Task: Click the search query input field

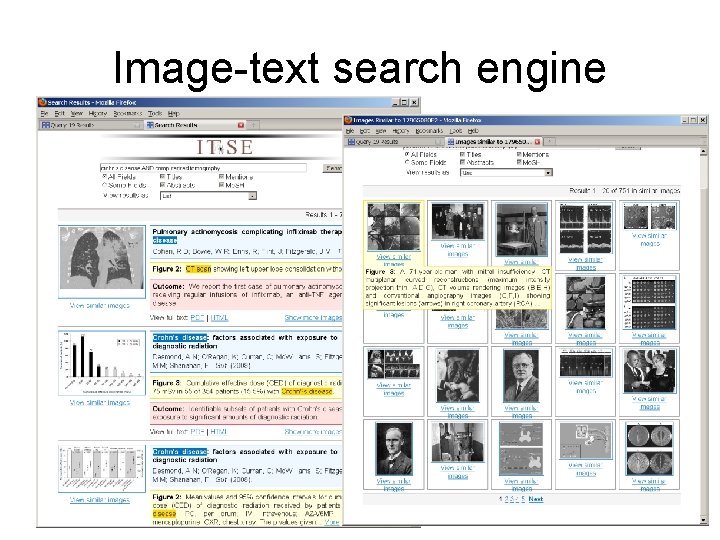Action: 203,168
